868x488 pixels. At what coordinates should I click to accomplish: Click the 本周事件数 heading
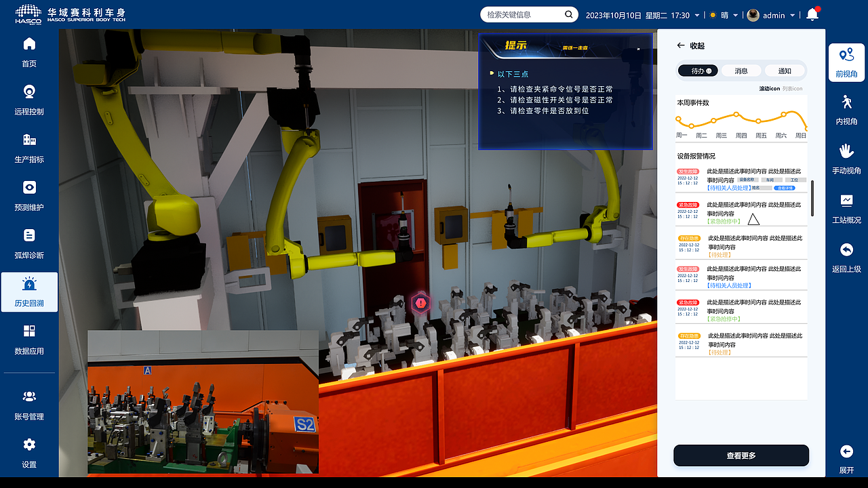click(693, 103)
